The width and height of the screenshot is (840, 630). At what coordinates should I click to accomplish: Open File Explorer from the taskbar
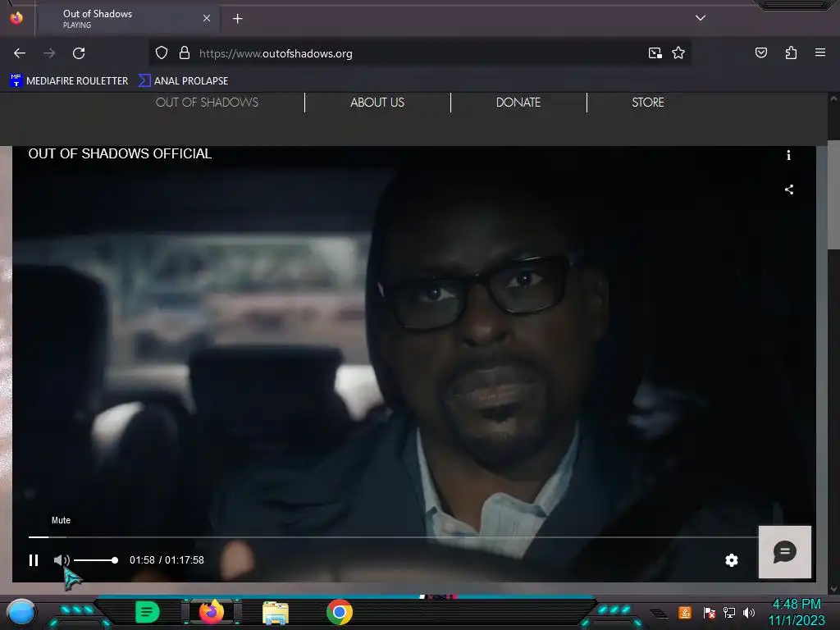point(276,613)
